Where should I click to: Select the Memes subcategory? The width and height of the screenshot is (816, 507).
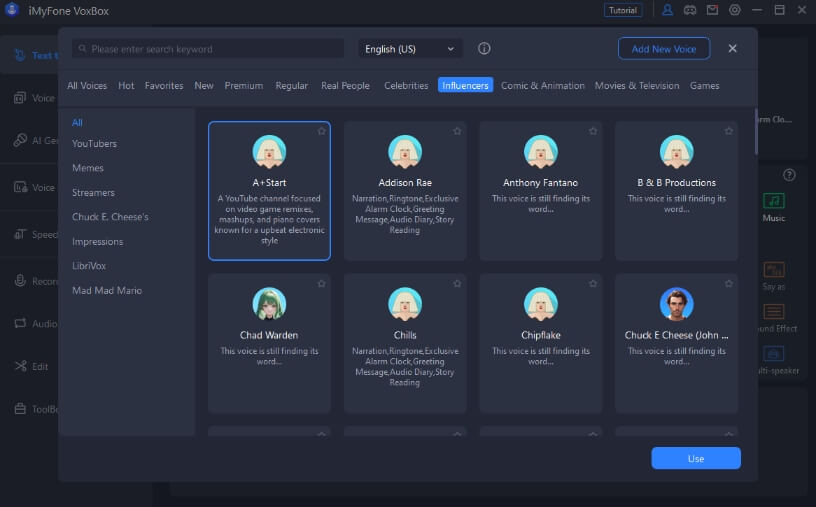point(87,168)
